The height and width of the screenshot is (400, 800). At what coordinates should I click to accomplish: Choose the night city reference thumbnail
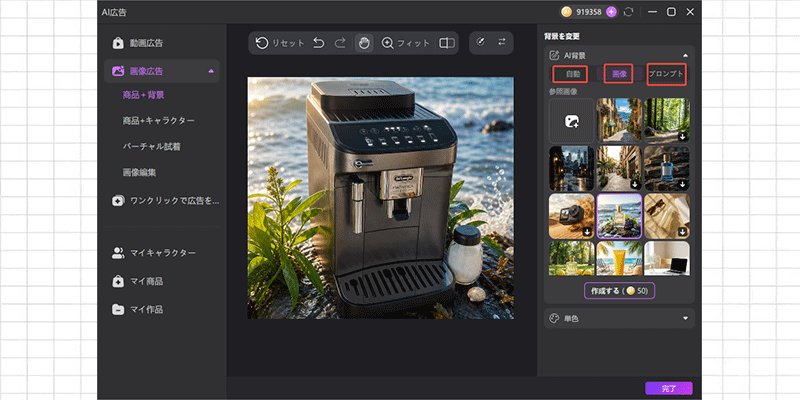tap(571, 168)
